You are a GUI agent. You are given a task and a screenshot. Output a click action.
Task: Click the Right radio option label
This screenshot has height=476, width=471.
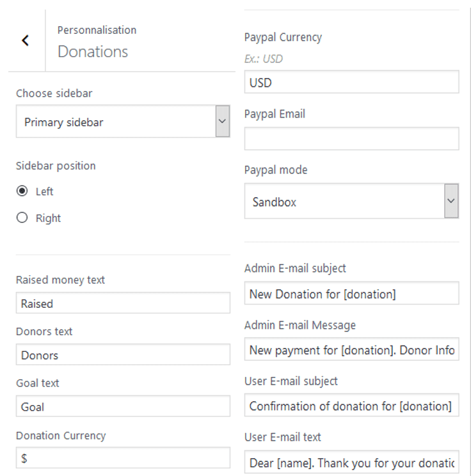coord(48,218)
